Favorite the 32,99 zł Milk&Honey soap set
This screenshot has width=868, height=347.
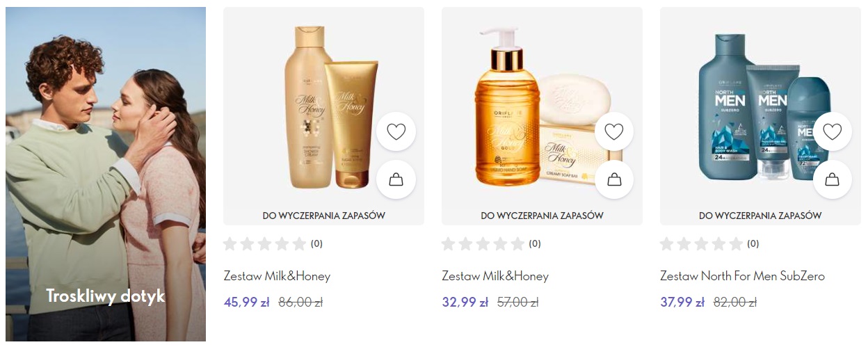click(614, 131)
